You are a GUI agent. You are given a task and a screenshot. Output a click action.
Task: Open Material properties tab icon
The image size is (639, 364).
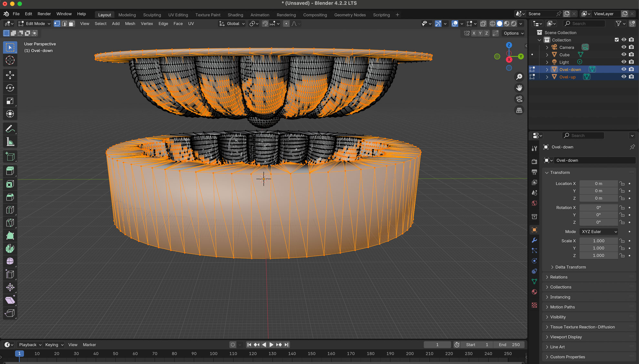(x=534, y=292)
